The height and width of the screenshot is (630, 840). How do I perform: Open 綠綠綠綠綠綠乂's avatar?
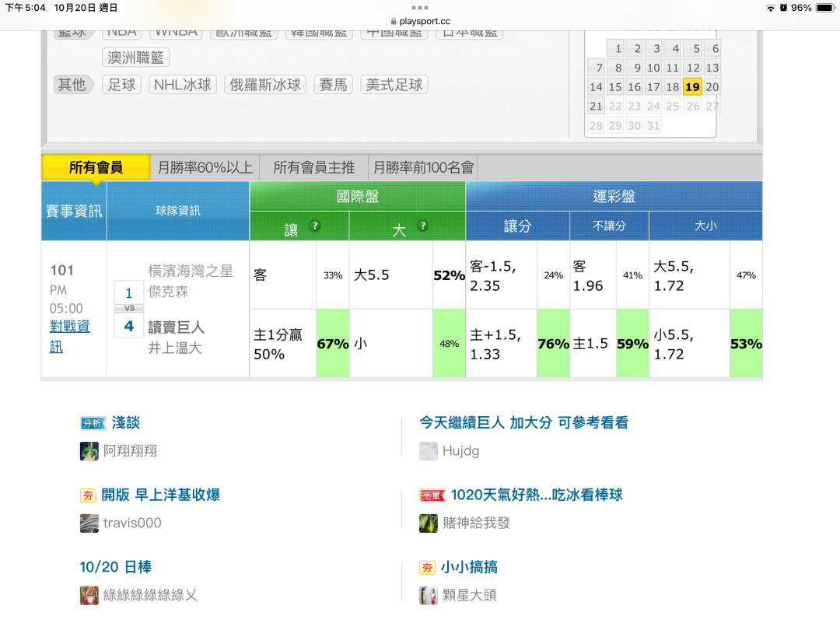coord(89,595)
